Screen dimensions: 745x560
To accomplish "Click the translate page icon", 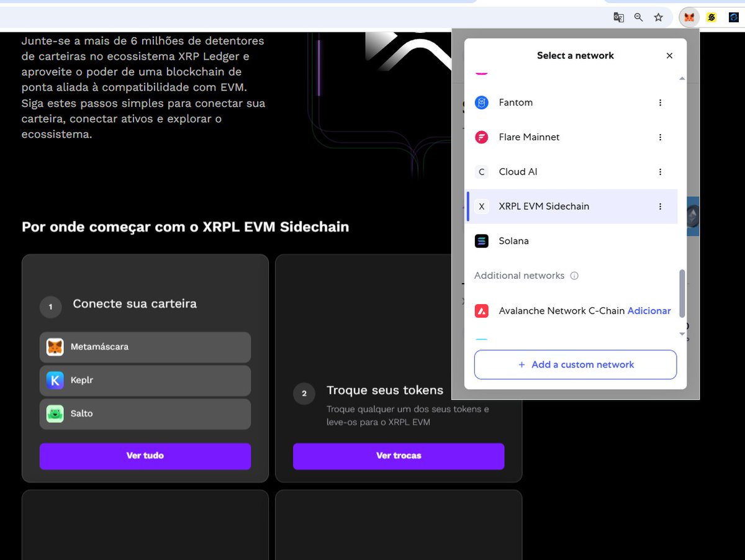I will [x=618, y=17].
